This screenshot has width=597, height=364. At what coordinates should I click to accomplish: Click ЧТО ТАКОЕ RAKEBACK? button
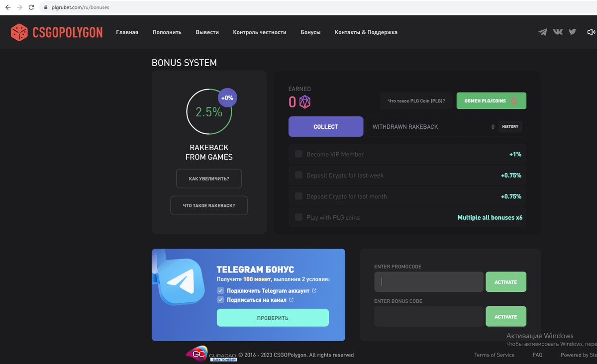209,205
